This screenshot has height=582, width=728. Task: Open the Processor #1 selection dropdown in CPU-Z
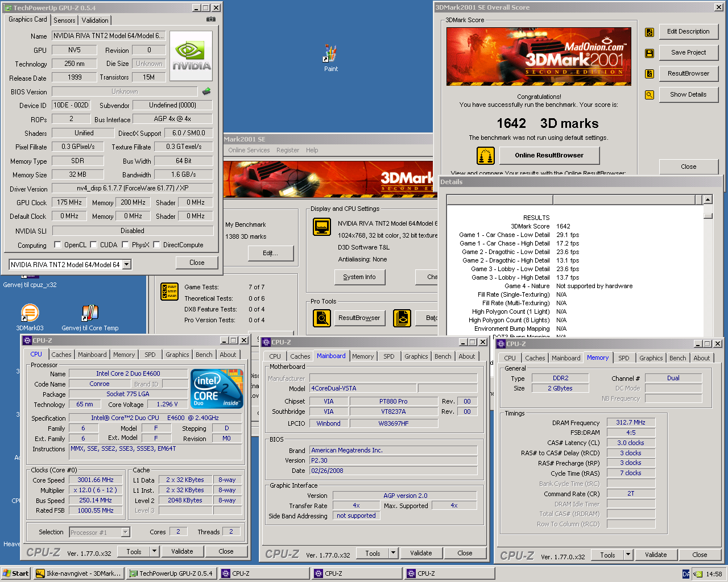[126, 533]
